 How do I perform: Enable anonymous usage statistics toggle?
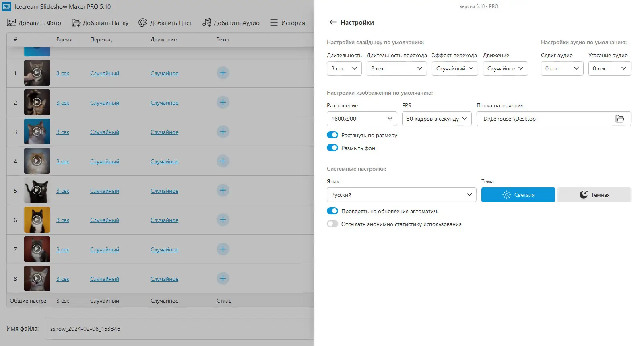[332, 224]
